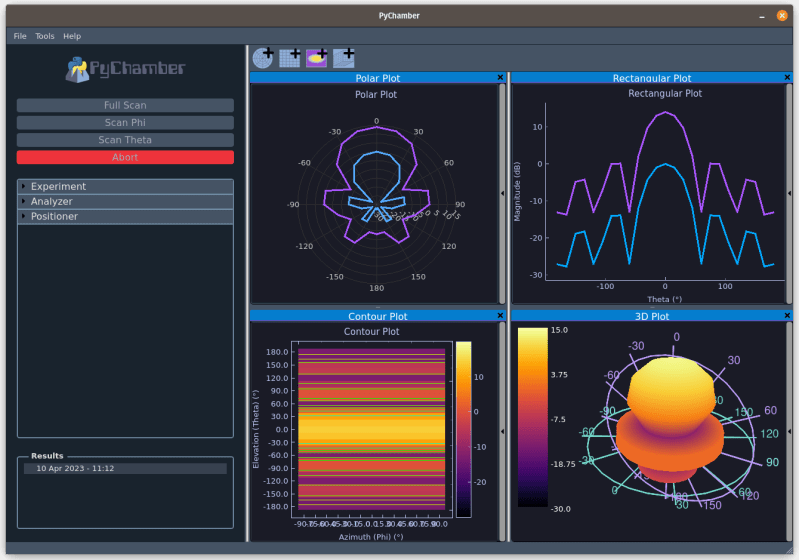Add a new contour plot

coord(316,58)
